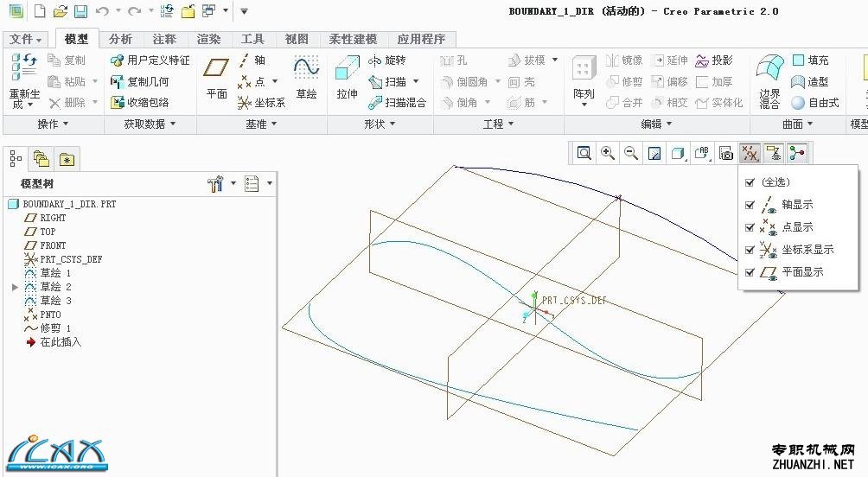Open the File (文件) menu
868x477 pixels.
point(25,39)
